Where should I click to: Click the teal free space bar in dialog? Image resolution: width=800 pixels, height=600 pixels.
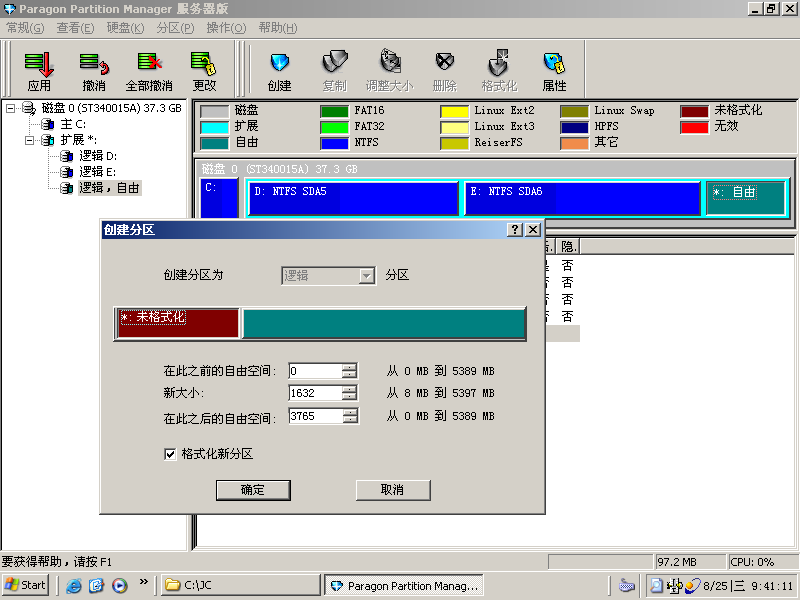pos(384,323)
